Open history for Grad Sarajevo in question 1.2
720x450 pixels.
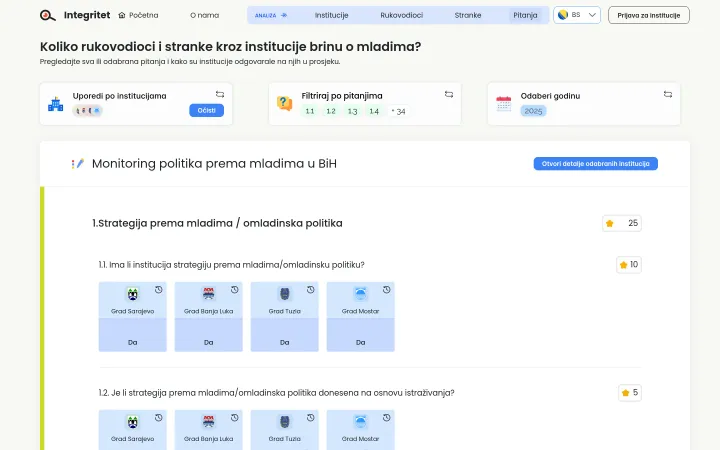click(x=158, y=418)
